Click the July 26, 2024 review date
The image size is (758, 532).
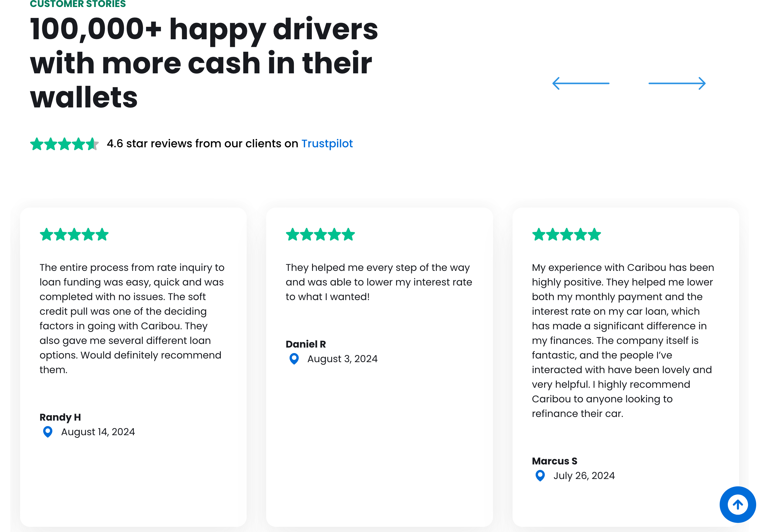tap(584, 475)
